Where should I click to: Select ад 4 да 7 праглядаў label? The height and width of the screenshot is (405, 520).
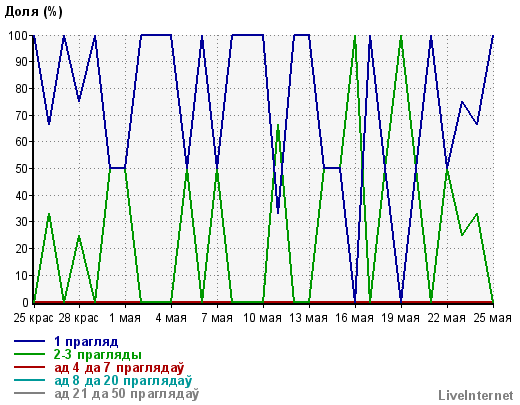[x=119, y=367]
